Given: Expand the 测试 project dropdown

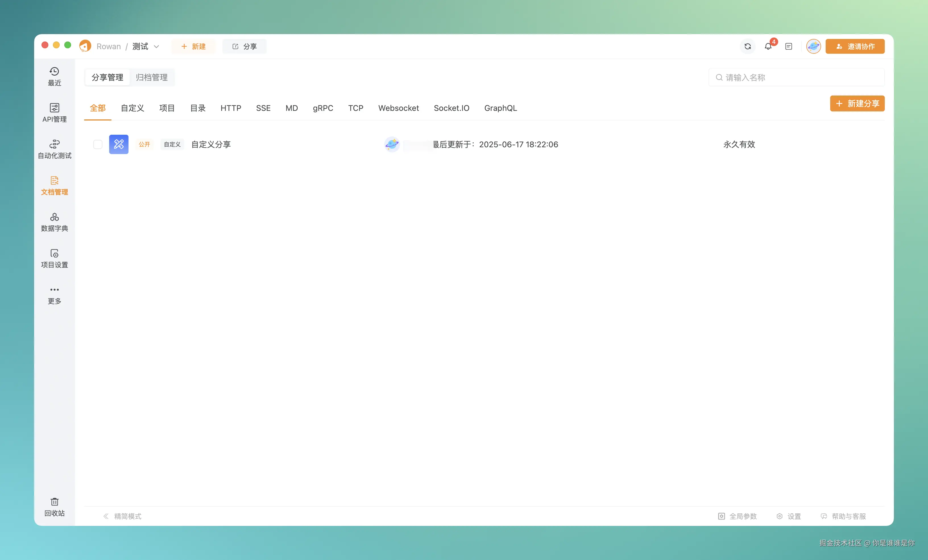Looking at the screenshot, I should pos(156,47).
